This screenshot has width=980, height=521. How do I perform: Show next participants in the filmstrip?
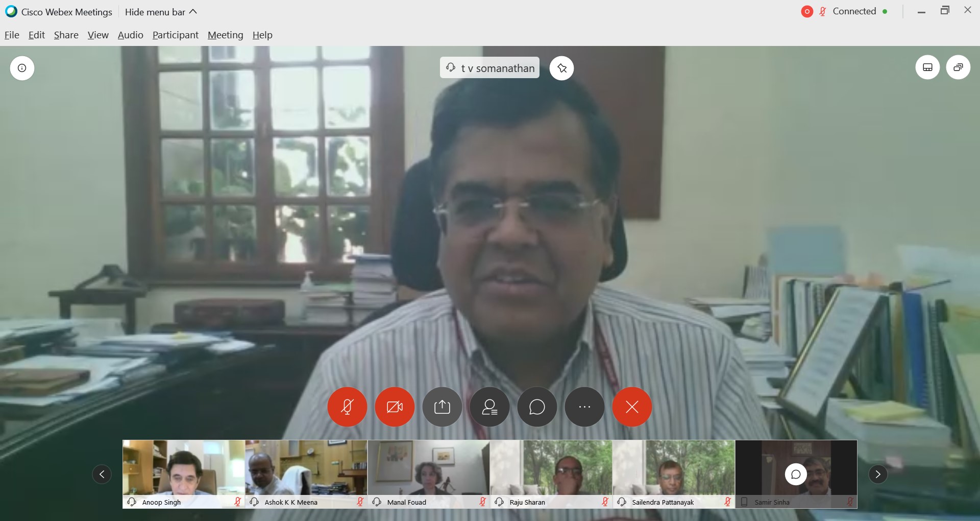[878, 475]
